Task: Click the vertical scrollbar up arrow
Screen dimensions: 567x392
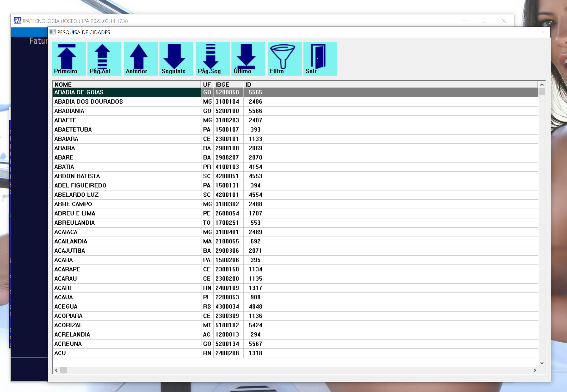Action: point(542,85)
